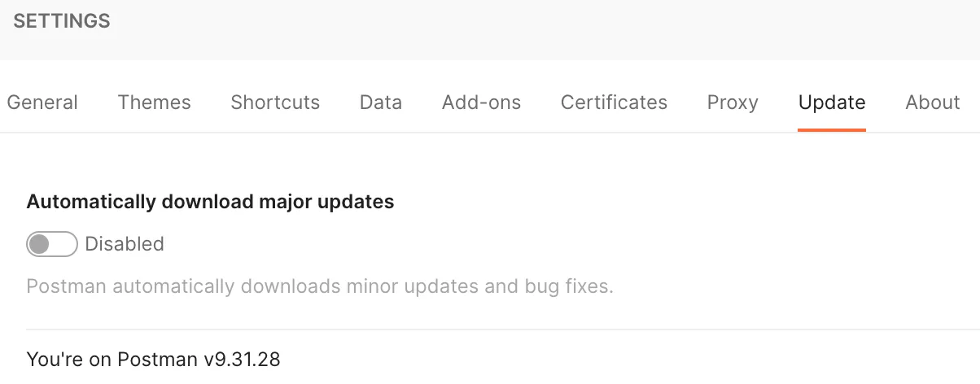The height and width of the screenshot is (384, 980).
Task: Show the About tab
Action: pos(933,103)
